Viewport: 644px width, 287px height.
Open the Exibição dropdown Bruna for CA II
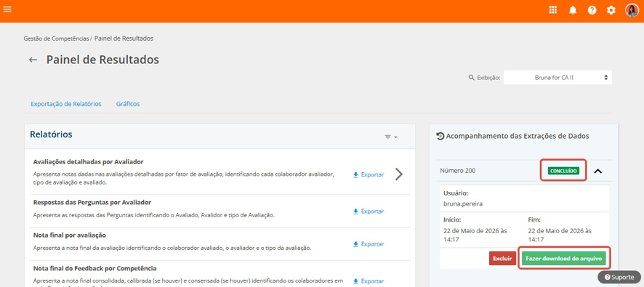pyautogui.click(x=558, y=77)
